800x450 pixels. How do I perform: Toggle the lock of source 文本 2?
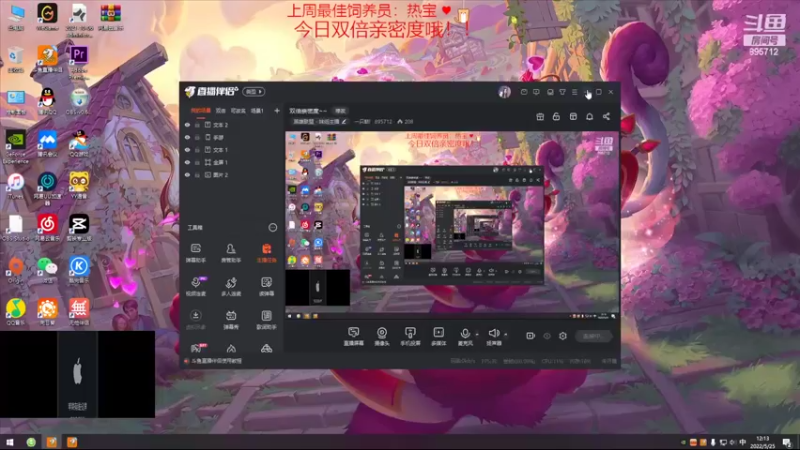pos(197,125)
